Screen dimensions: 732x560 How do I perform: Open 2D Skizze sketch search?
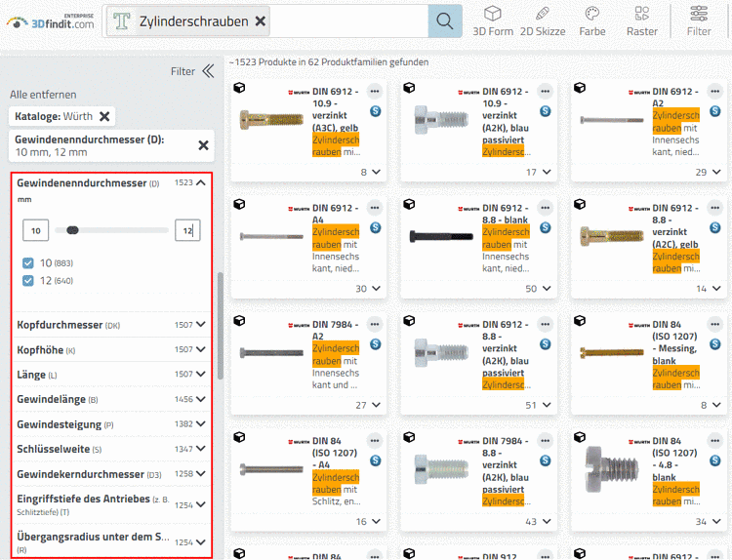(543, 21)
